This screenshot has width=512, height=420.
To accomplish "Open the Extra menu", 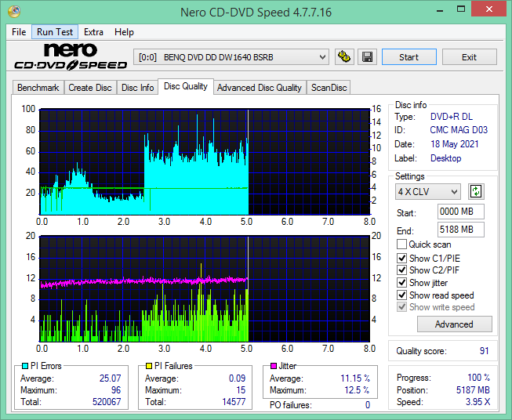I will coord(93,32).
